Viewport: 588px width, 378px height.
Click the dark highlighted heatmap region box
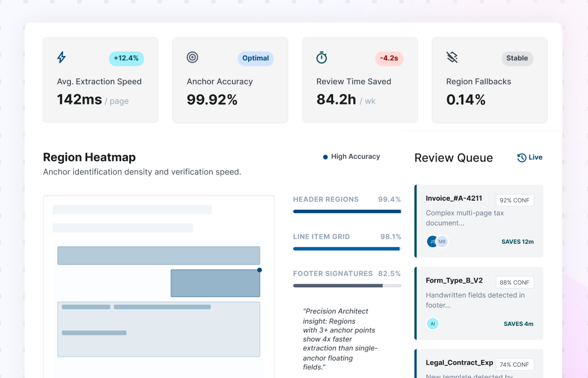[x=215, y=283]
